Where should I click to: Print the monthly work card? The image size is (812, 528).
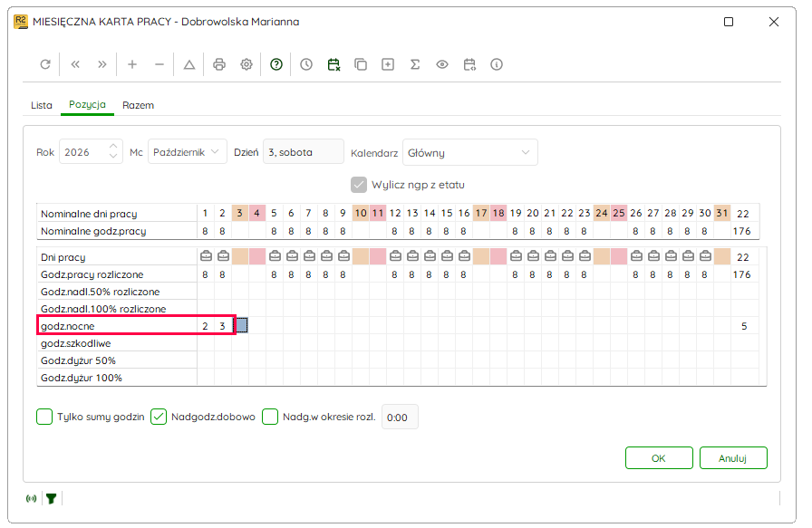(x=219, y=64)
